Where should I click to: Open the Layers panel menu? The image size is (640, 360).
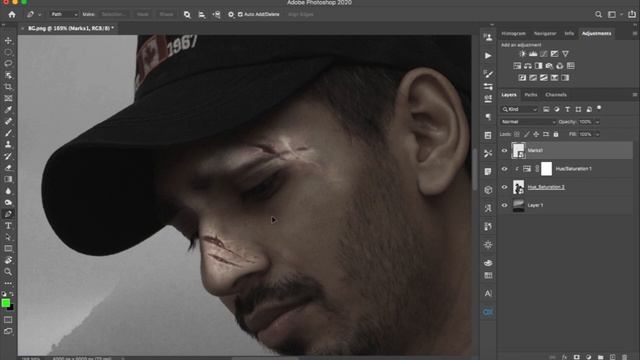point(635,95)
